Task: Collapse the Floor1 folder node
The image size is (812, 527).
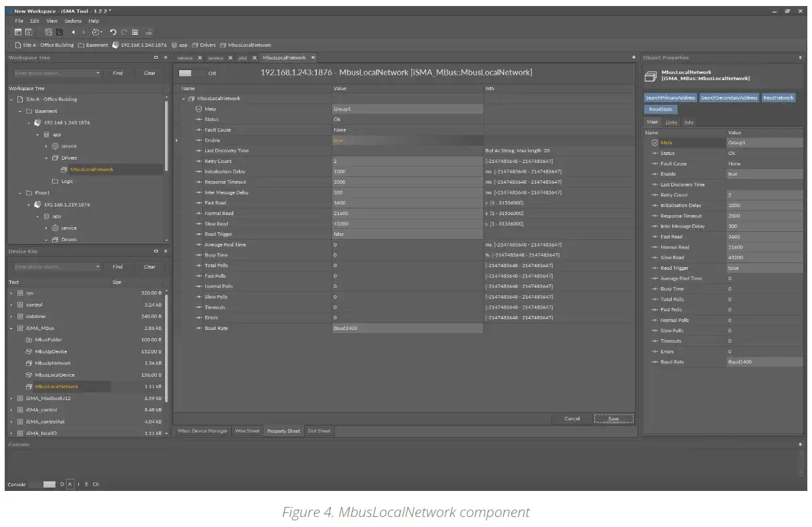Action: [x=21, y=193]
